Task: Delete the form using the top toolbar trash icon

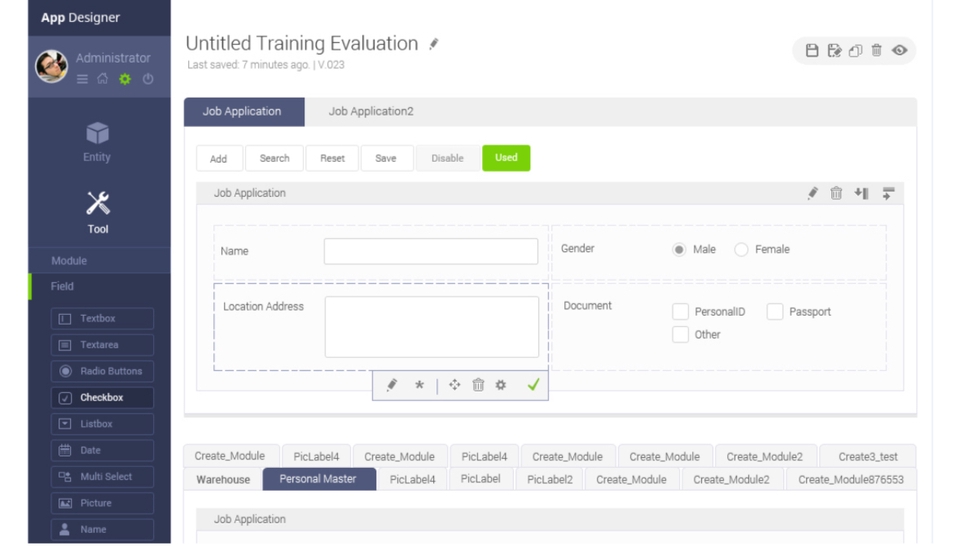Action: click(876, 50)
